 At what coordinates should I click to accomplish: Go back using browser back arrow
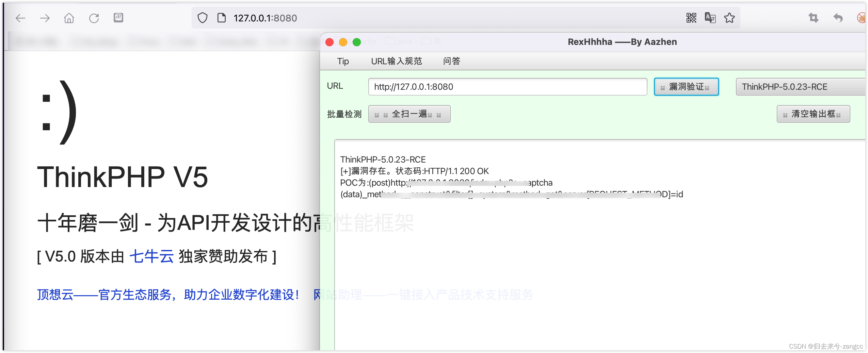20,18
